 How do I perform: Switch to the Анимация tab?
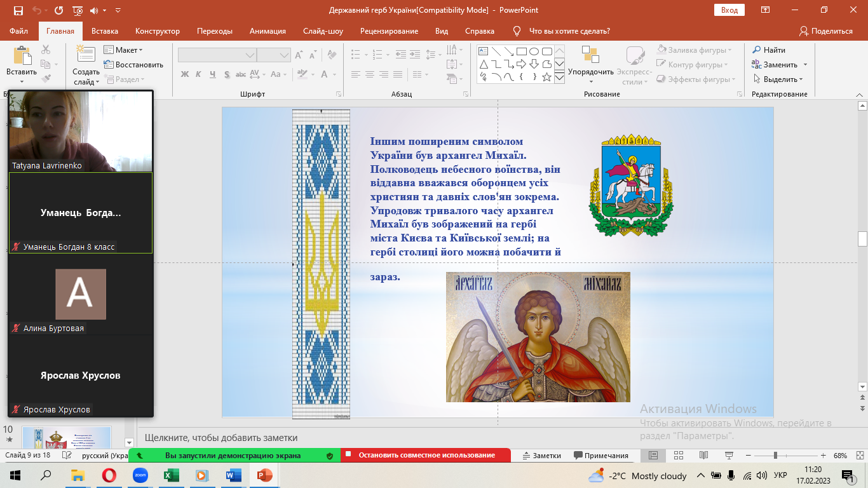[x=268, y=31]
